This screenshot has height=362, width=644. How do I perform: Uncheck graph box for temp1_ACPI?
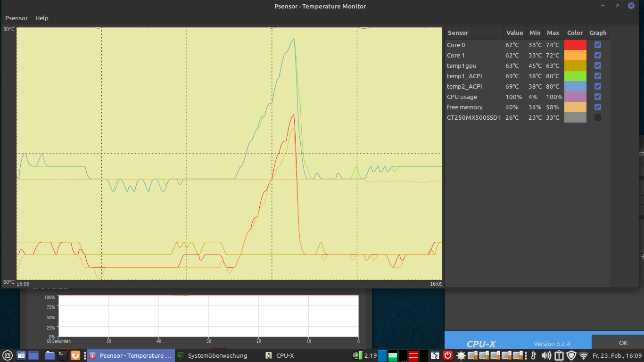tap(598, 76)
